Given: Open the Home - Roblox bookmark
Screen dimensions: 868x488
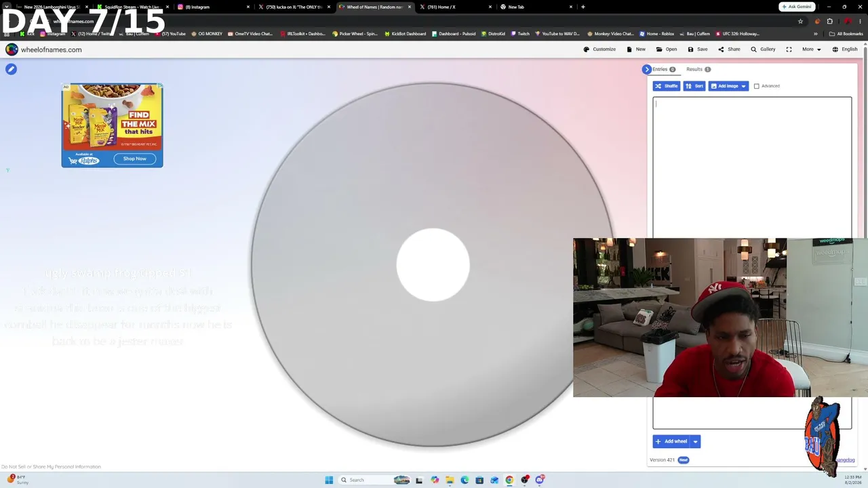Looking at the screenshot, I should click(x=656, y=33).
